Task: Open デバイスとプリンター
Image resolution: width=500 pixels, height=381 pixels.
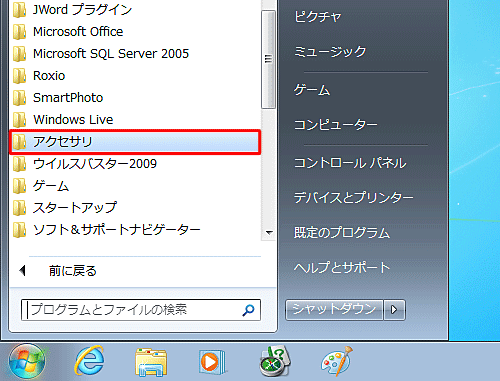Action: tap(354, 198)
